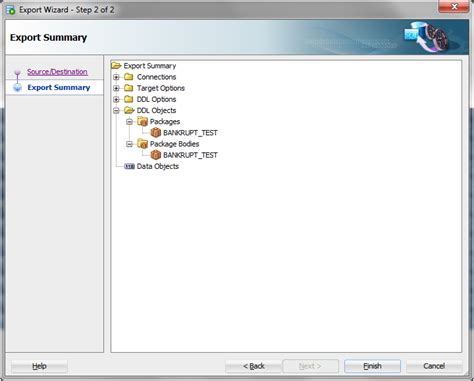Screen dimensions: 474x381
Task: Open Help for the wizard
Action: (39, 366)
